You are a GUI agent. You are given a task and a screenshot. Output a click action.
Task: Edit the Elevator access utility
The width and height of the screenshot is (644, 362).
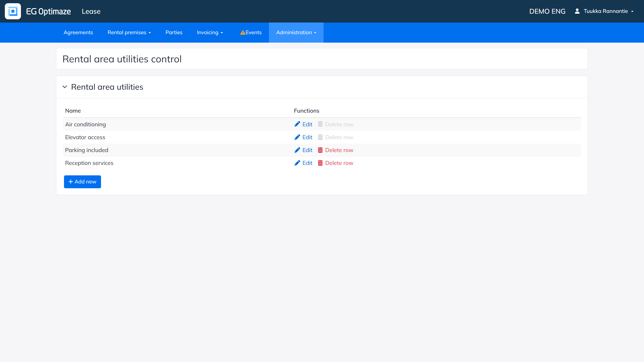pos(303,137)
